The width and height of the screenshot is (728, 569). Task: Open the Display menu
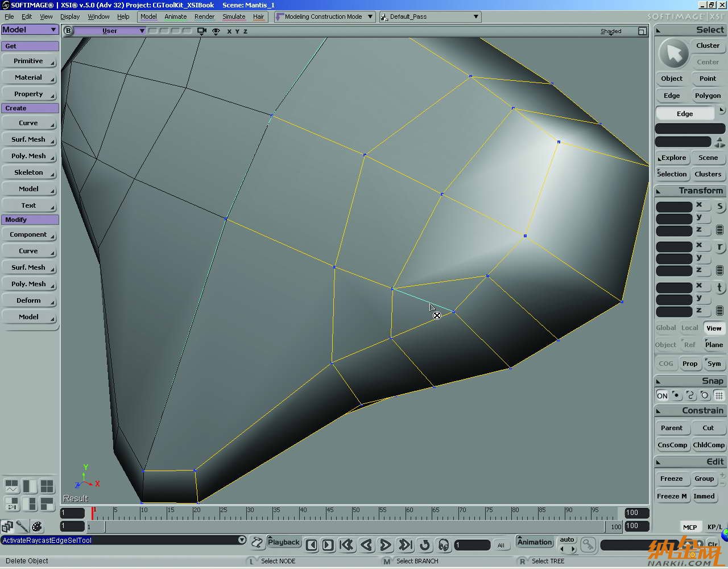(x=70, y=17)
